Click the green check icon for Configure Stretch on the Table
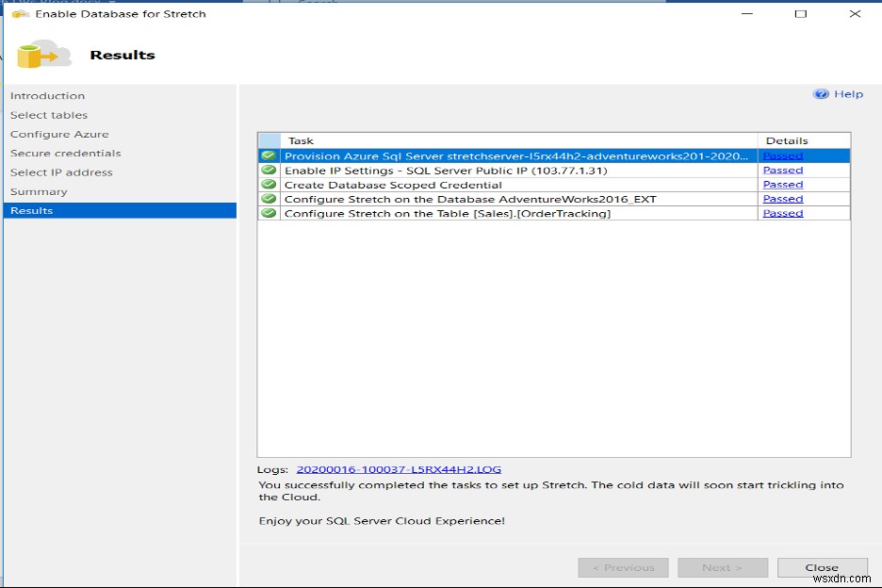Image resolution: width=882 pixels, height=588 pixels. pos(269,213)
